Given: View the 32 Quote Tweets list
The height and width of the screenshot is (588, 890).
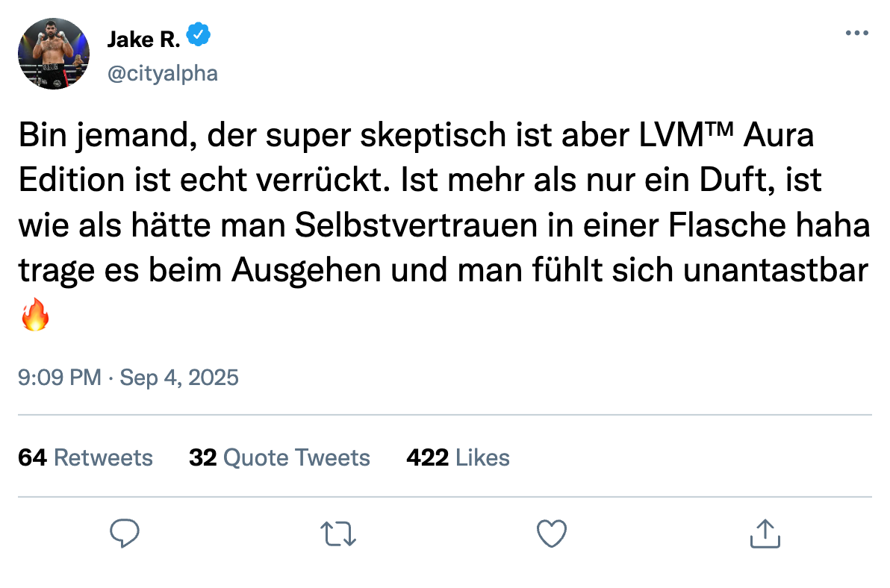Looking at the screenshot, I should tap(279, 457).
